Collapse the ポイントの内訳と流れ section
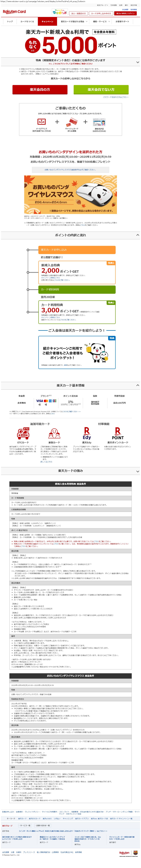This screenshot has width=141, height=868. click(x=137, y=235)
